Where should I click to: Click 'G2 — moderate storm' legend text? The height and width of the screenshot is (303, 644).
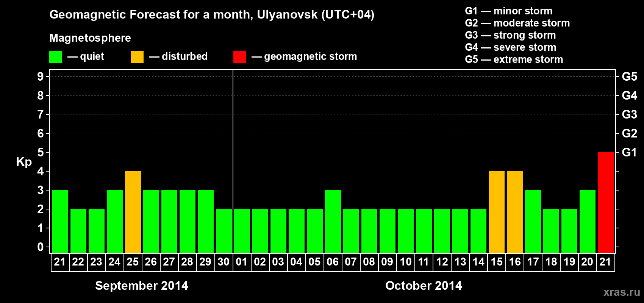517,23
